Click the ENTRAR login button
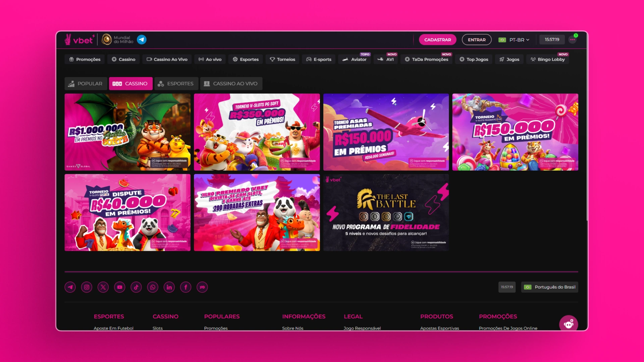This screenshot has height=362, width=644. click(477, 40)
